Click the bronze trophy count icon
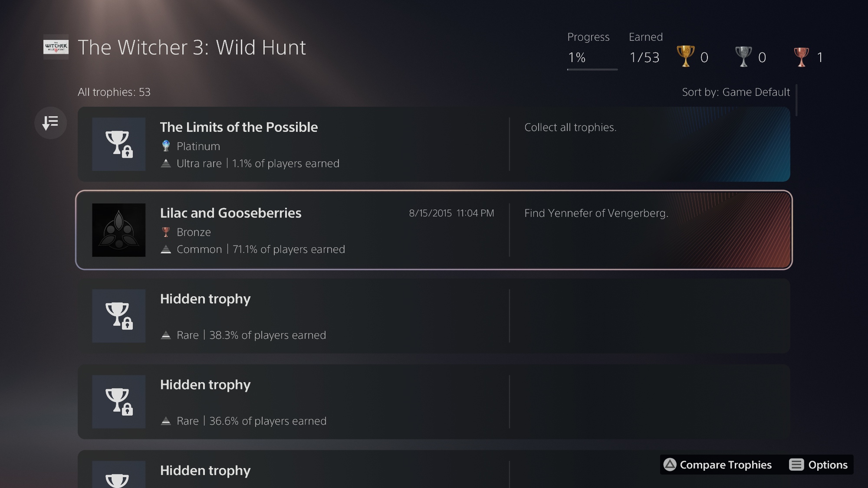This screenshot has height=488, width=868. (801, 57)
